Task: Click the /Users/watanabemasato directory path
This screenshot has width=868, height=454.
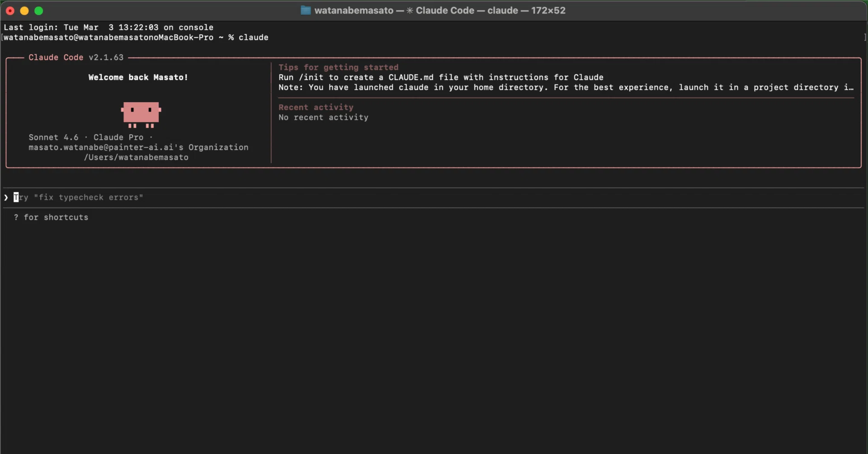Action: coord(136,157)
